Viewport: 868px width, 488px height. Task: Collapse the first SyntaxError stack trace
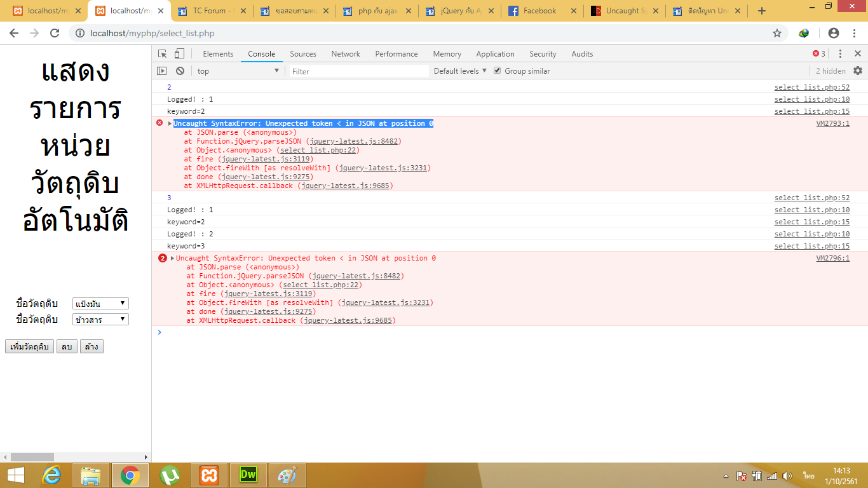[x=170, y=123]
